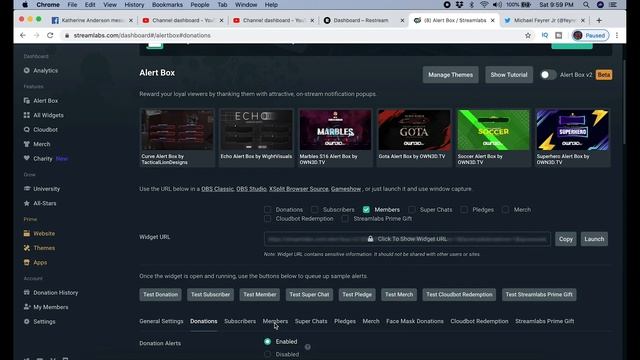Screen dimensions: 640x360
Task: Open Cloudbot in the sidebar
Action: [x=41, y=130]
